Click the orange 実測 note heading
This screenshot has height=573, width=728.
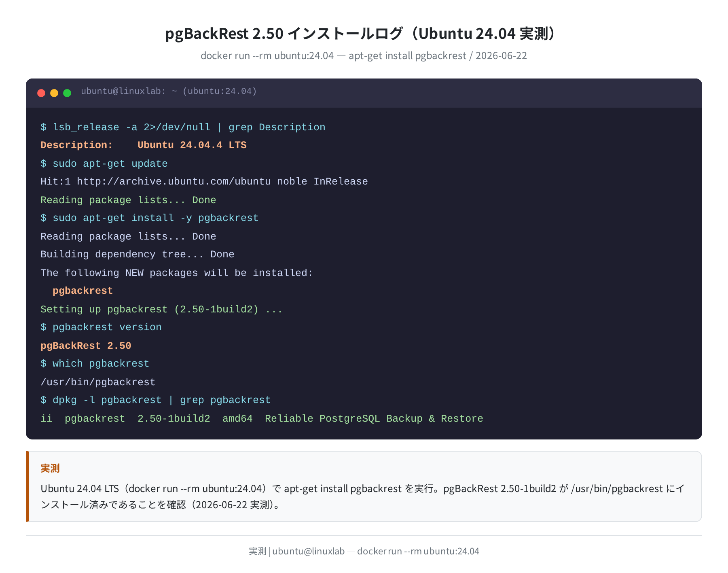pos(50,468)
